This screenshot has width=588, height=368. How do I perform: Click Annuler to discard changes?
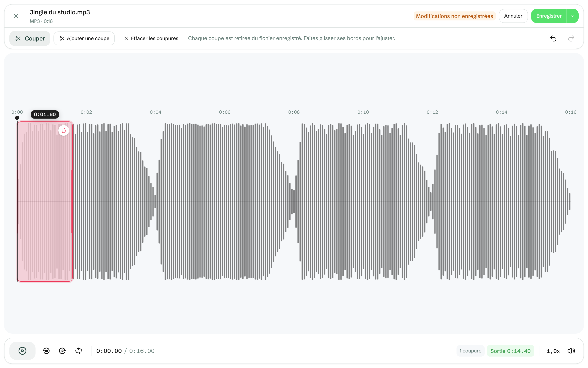[513, 16]
